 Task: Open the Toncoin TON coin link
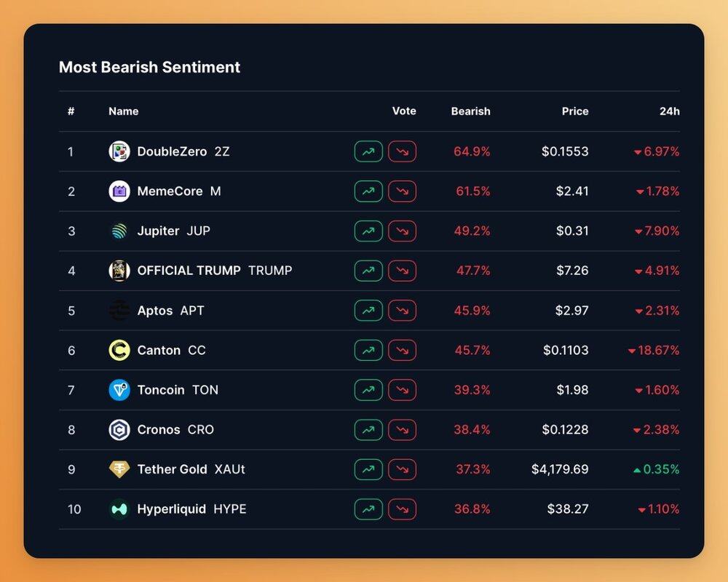click(x=178, y=390)
